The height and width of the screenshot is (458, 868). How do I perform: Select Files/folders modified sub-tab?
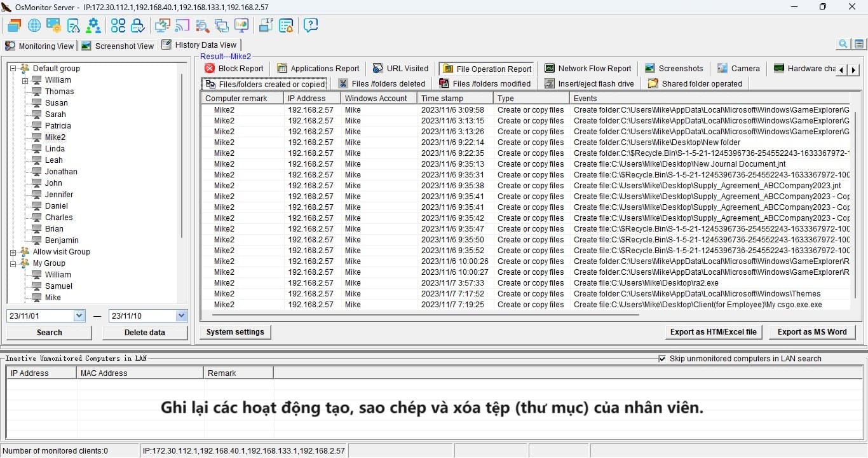[x=484, y=83]
